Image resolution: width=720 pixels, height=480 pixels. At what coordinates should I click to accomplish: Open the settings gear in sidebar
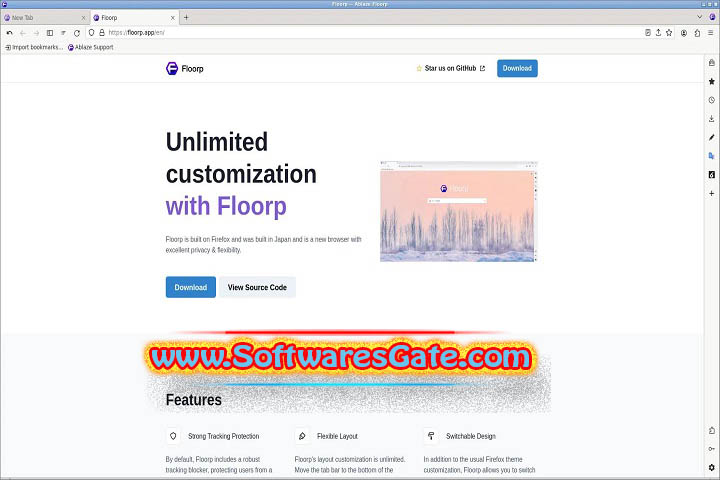click(x=712, y=467)
